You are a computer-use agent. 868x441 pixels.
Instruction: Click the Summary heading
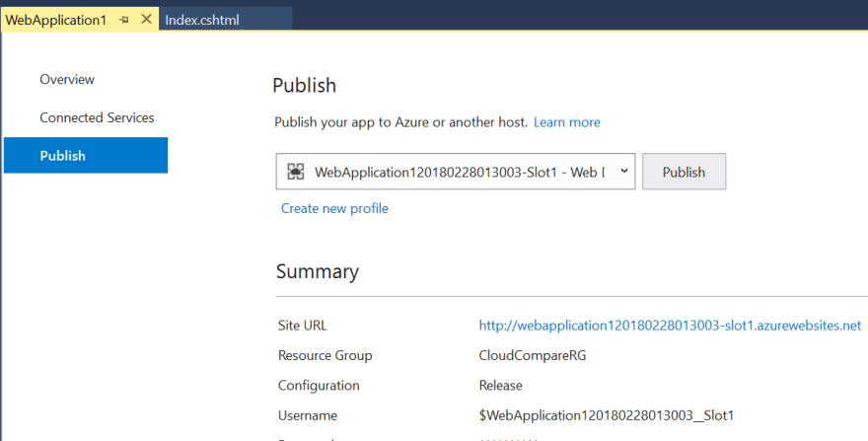coord(318,271)
